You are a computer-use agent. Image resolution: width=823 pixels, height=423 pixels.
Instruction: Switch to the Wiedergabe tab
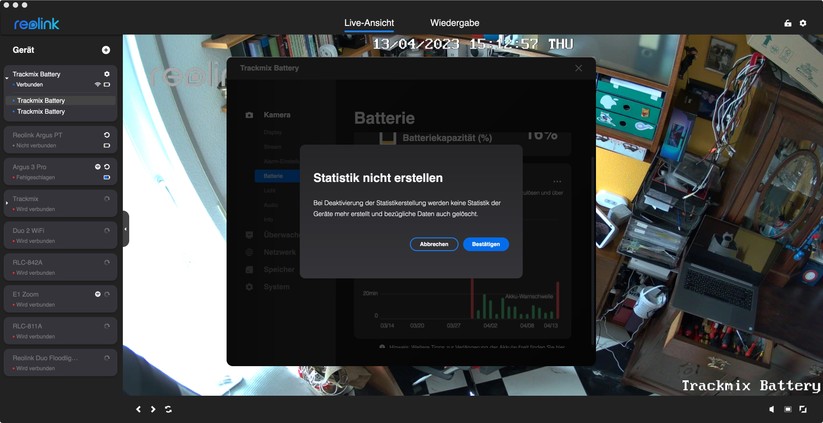454,22
